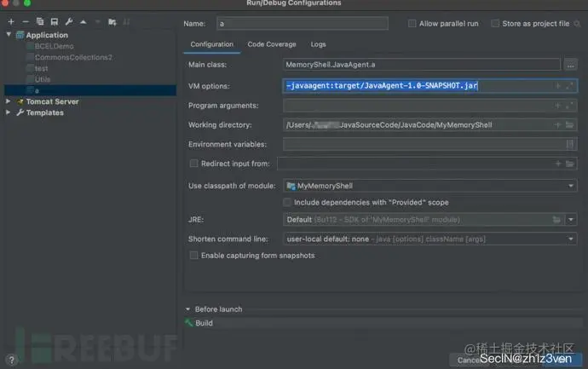Expand VM options field with arrows icon
Screen dimensions: 588x369
[569, 86]
